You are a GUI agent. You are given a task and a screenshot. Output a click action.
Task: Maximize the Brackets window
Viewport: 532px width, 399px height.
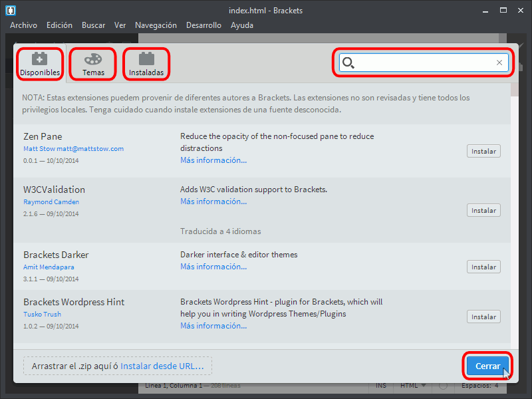503,11
